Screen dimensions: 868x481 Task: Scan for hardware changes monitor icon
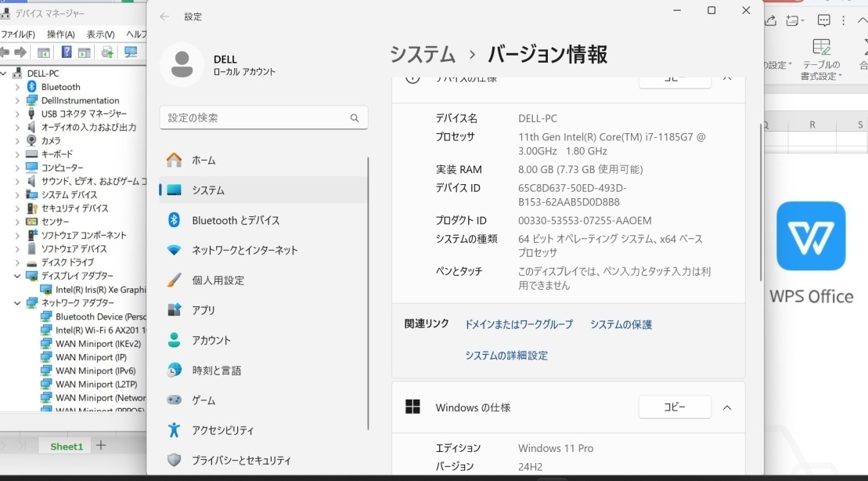[x=131, y=52]
